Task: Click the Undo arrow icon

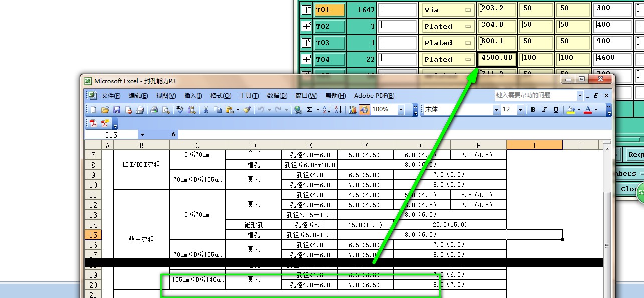Action: tap(261, 110)
